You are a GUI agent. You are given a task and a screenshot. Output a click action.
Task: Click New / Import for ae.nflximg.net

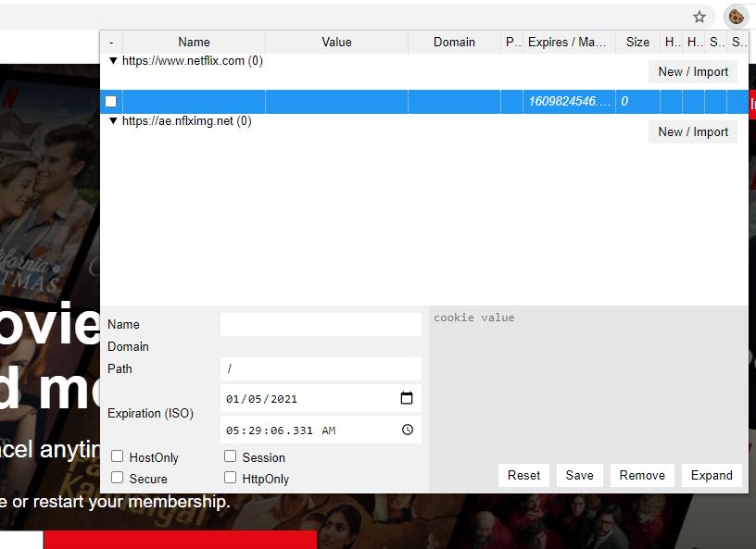pyautogui.click(x=693, y=132)
